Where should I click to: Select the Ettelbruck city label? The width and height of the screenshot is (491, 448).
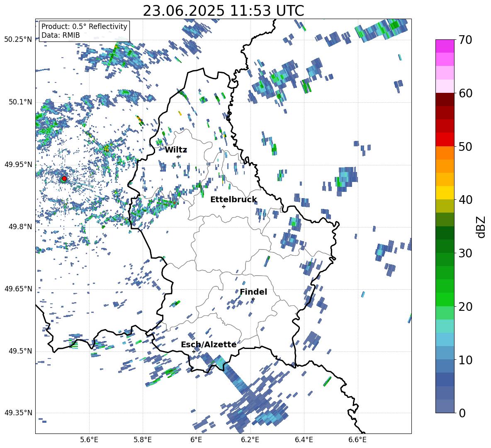click(233, 200)
